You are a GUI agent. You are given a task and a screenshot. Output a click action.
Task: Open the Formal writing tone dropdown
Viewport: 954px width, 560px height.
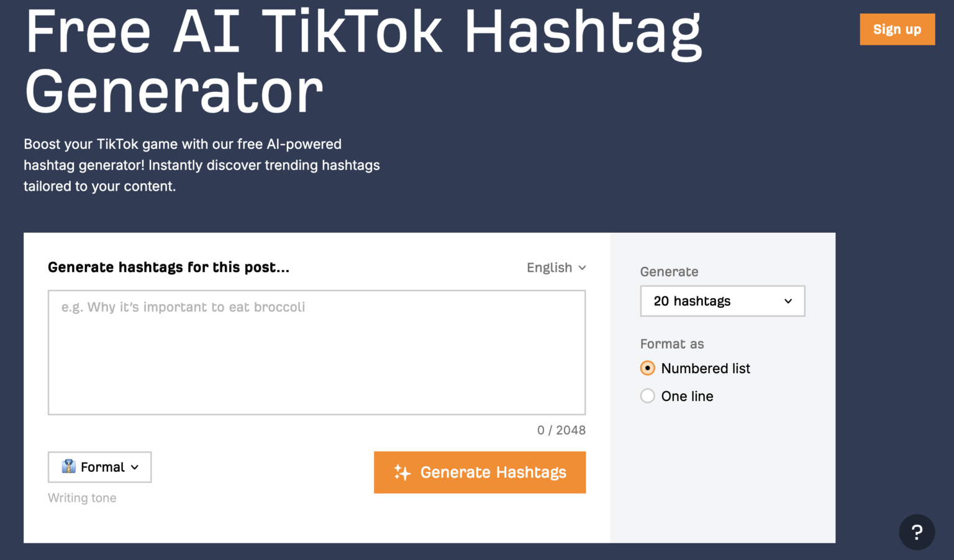(x=99, y=467)
